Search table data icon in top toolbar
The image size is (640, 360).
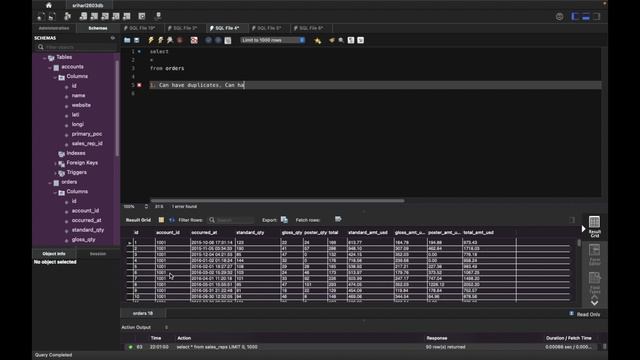[x=142, y=16]
